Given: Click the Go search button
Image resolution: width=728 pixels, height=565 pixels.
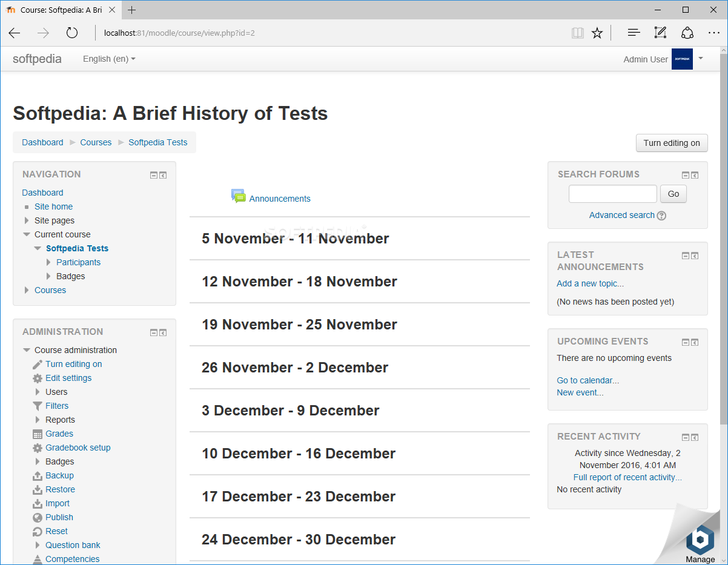Looking at the screenshot, I should (673, 194).
